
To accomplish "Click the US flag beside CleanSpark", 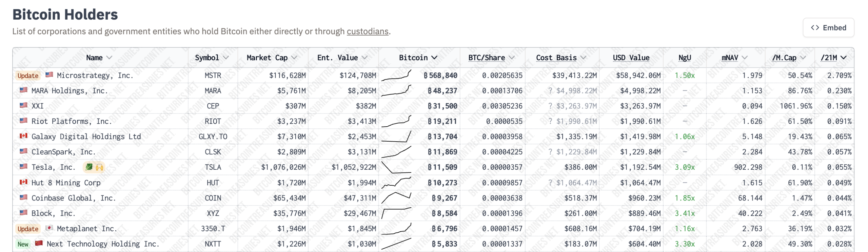I will click(x=23, y=151).
